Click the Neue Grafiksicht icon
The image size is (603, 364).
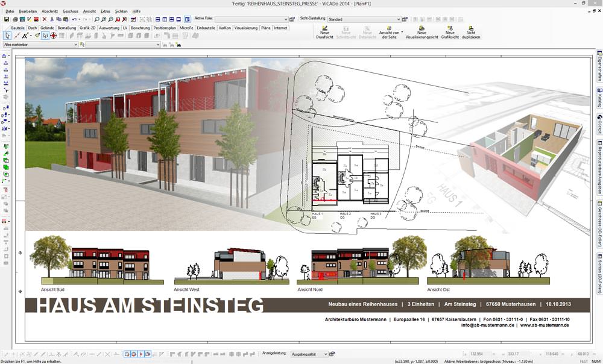coord(450,33)
